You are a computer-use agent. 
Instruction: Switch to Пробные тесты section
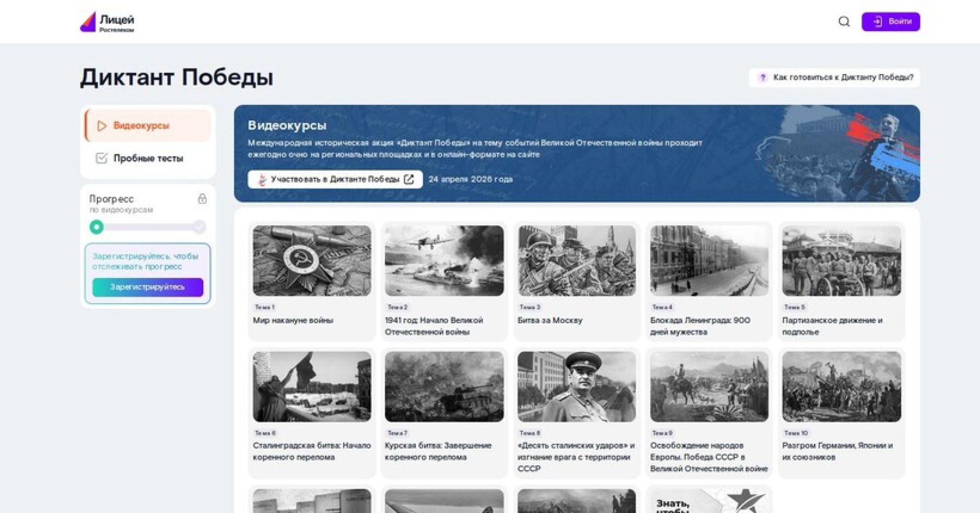[148, 158]
